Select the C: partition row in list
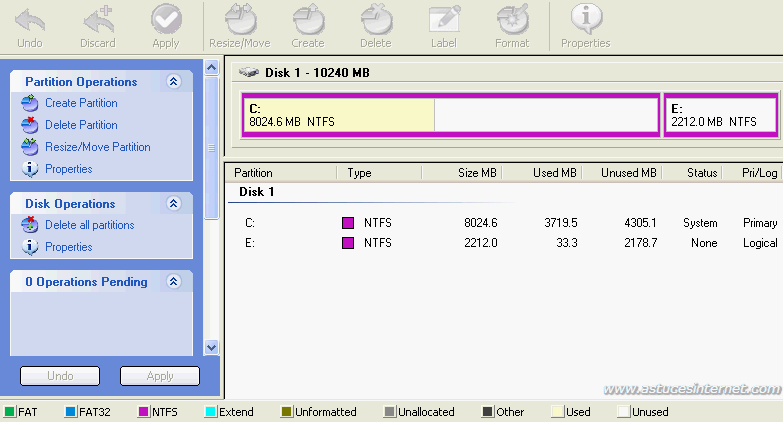Image resolution: width=783 pixels, height=422 pixels. pyautogui.click(x=504, y=223)
